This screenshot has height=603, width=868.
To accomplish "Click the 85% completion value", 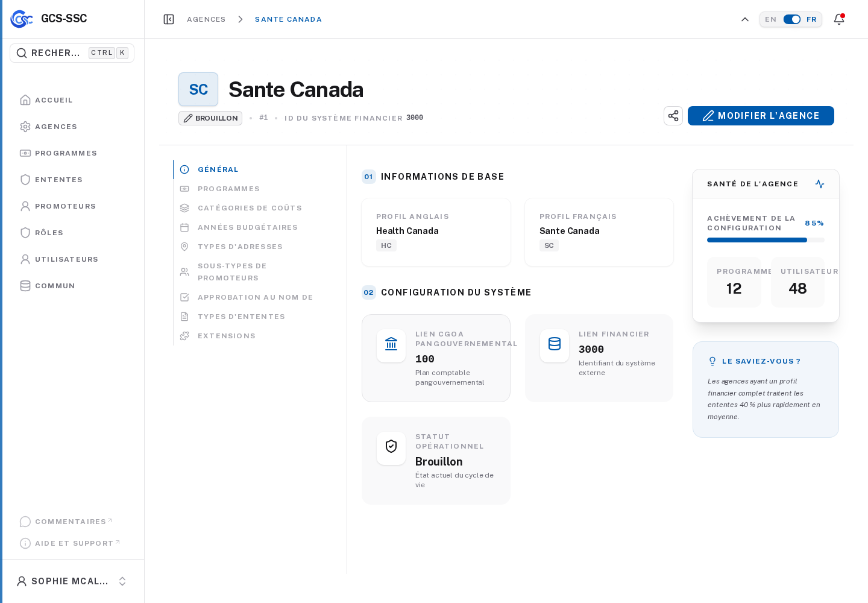I will point(814,223).
